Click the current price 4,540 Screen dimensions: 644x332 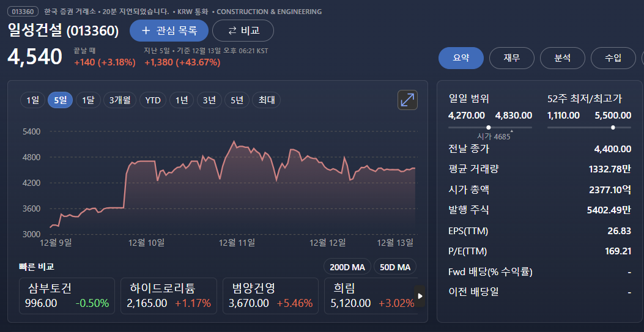tap(35, 57)
